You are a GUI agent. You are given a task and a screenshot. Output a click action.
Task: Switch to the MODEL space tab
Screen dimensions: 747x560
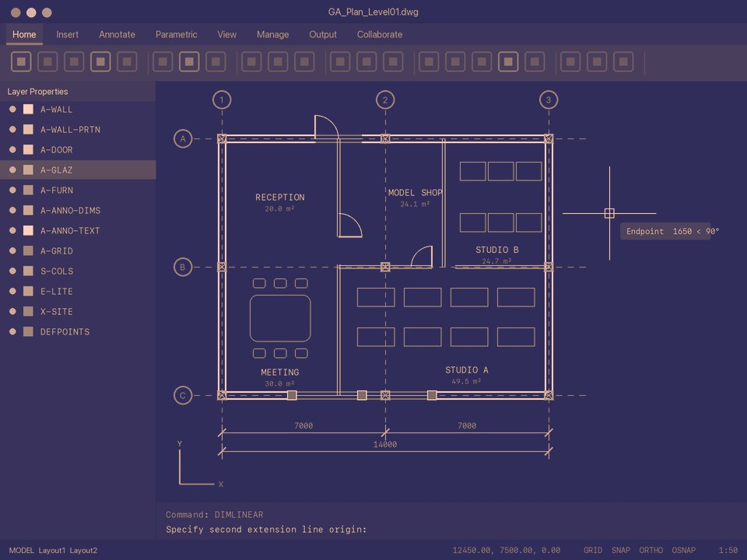(x=22, y=551)
